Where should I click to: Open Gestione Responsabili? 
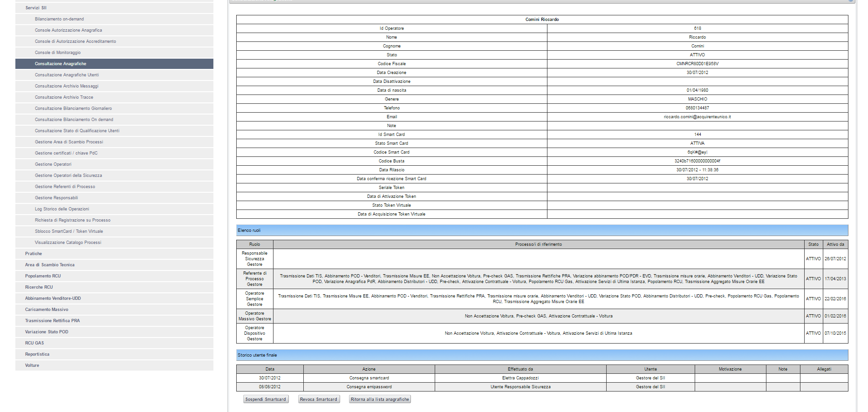click(x=114, y=198)
